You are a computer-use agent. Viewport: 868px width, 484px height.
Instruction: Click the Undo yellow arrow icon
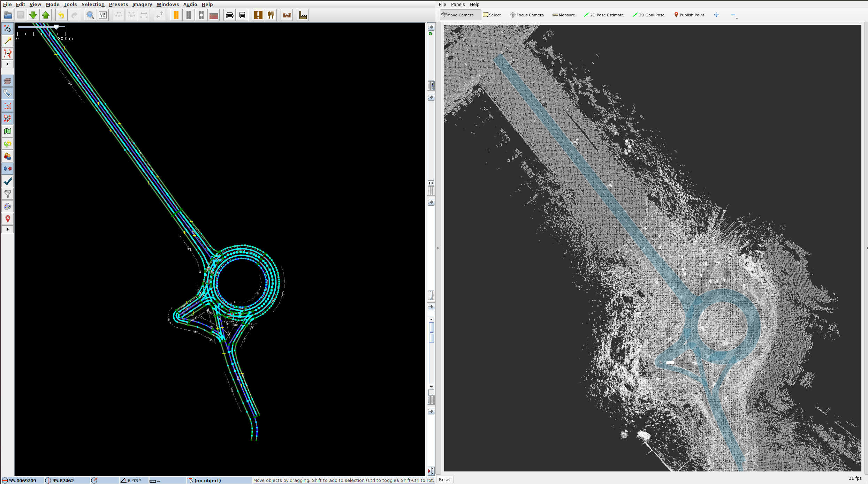(x=61, y=15)
